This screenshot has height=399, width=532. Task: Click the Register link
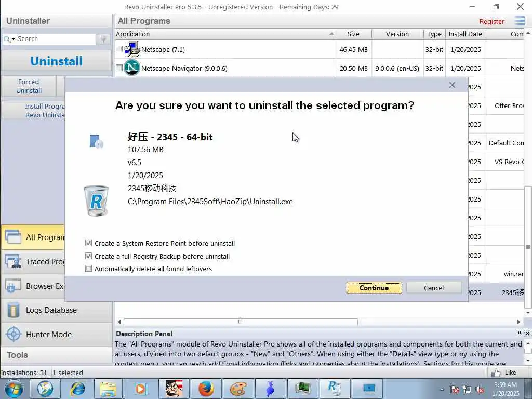click(491, 21)
